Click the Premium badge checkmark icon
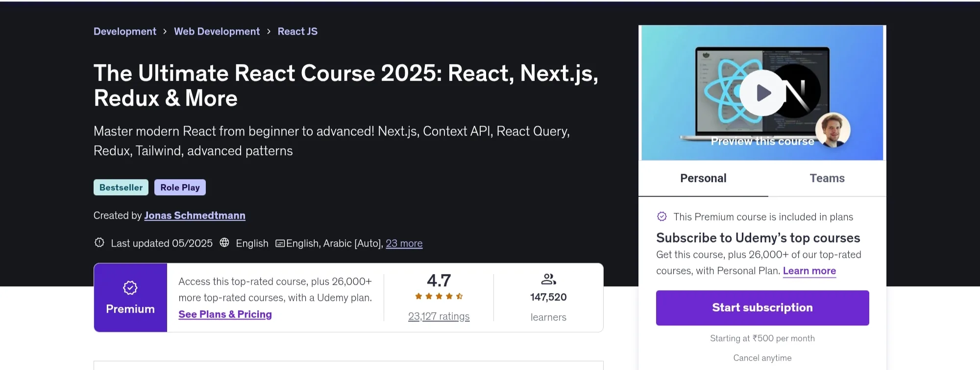The width and height of the screenshot is (980, 370). [130, 288]
